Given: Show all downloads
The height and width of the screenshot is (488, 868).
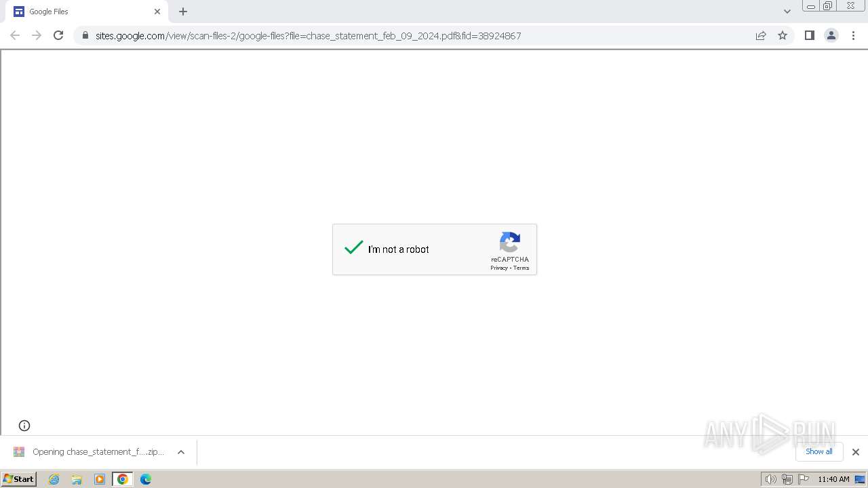Looking at the screenshot, I should coord(819,451).
